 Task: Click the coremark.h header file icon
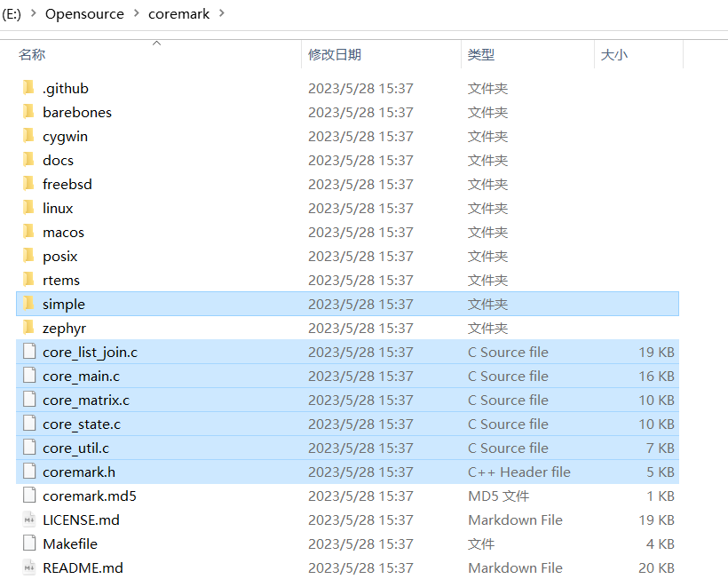pyautogui.click(x=29, y=472)
